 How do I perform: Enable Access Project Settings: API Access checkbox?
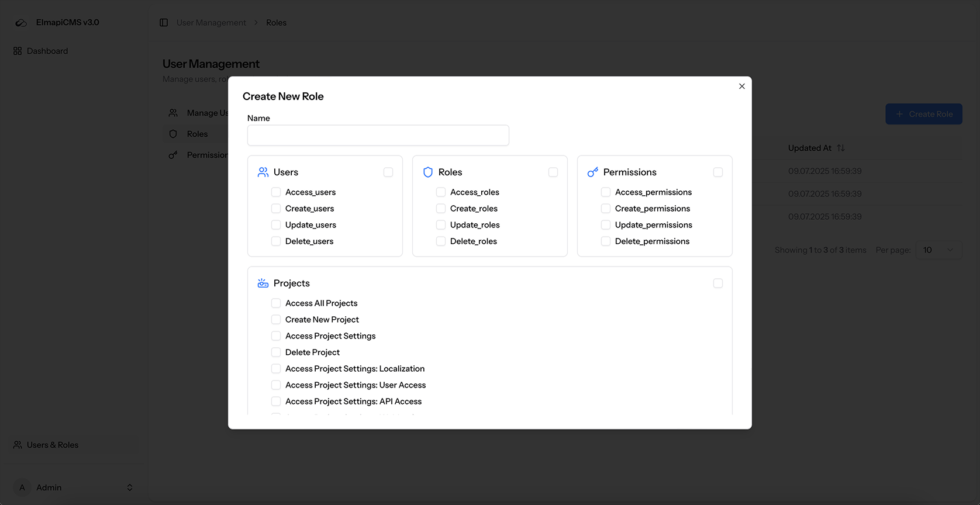point(276,402)
